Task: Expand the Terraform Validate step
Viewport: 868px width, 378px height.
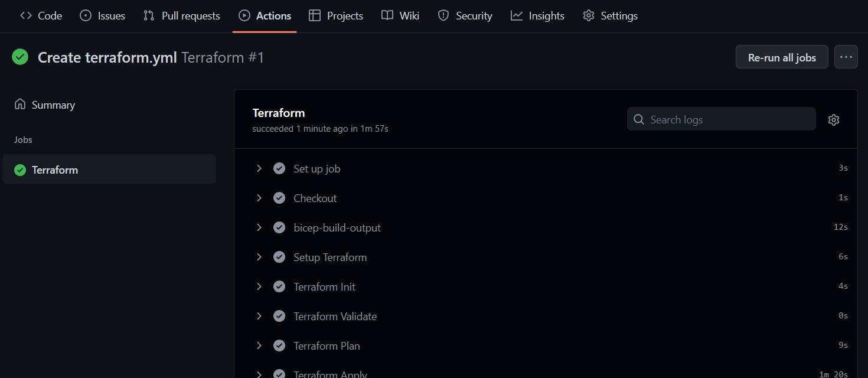Action: tap(259, 316)
